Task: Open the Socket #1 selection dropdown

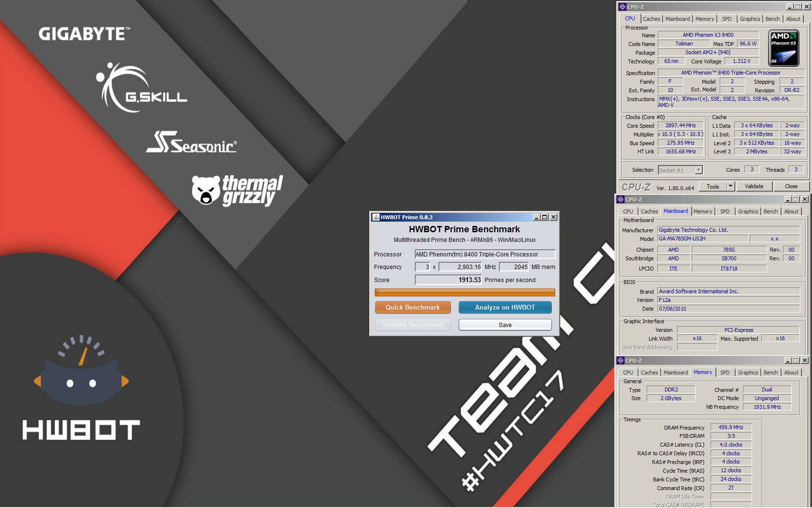Action: [x=698, y=170]
